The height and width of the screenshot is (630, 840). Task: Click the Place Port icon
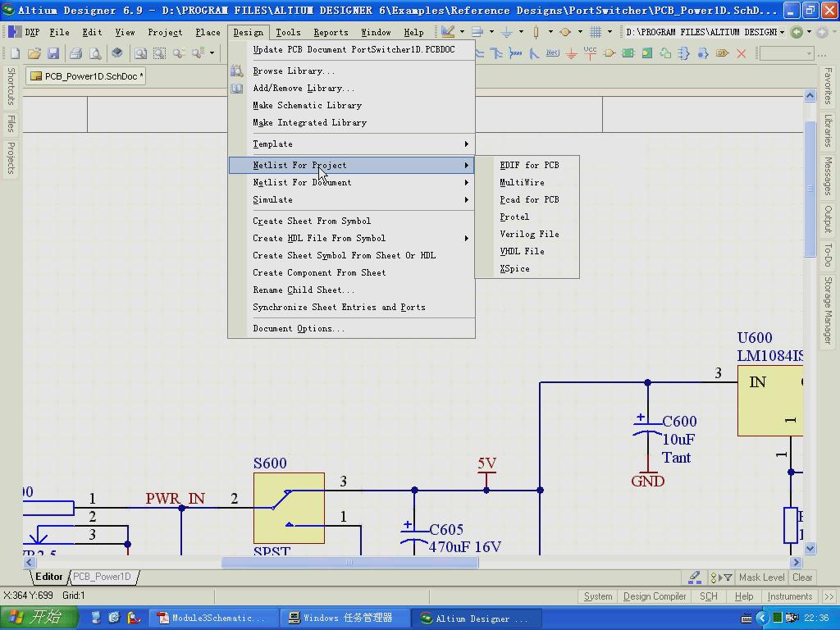(722, 53)
